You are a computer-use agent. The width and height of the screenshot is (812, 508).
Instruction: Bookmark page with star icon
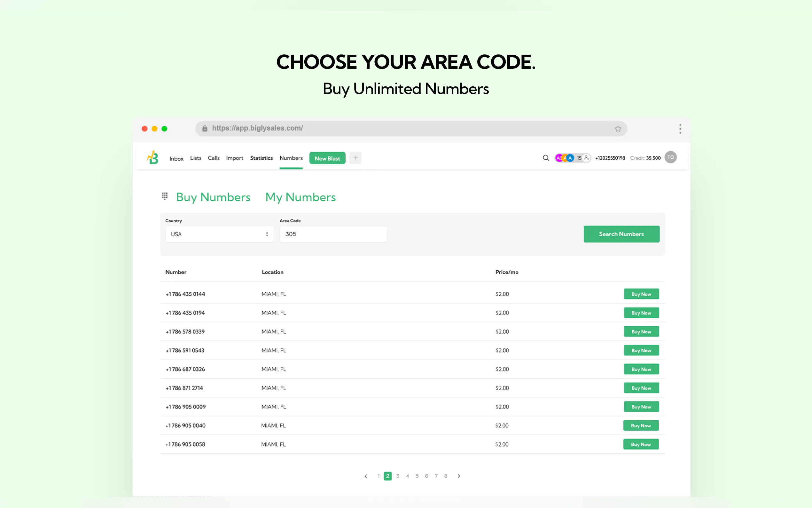click(618, 129)
